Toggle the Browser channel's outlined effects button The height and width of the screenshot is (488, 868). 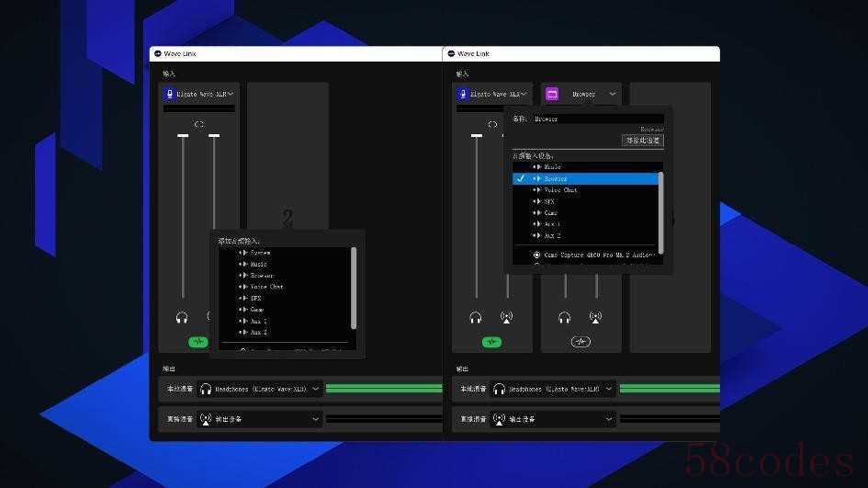click(581, 342)
